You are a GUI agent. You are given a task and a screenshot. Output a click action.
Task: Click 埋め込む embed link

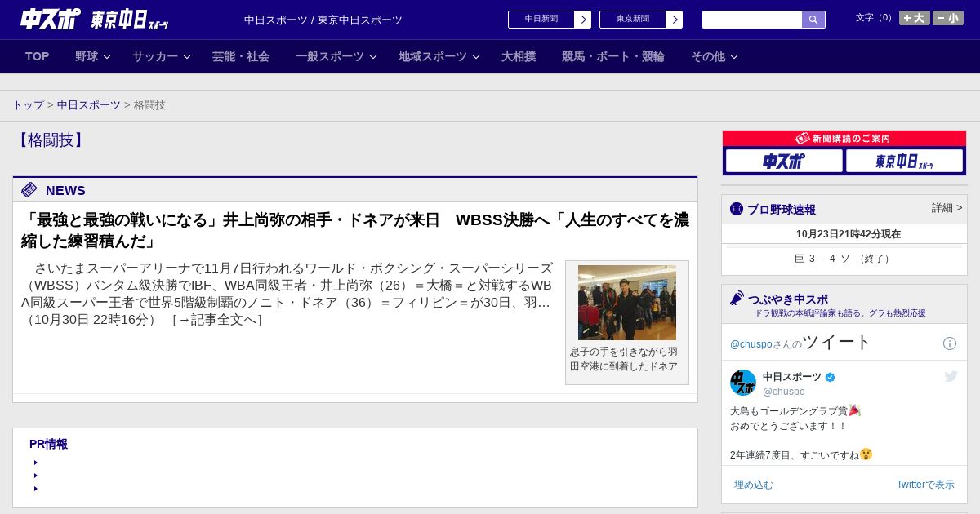(753, 485)
